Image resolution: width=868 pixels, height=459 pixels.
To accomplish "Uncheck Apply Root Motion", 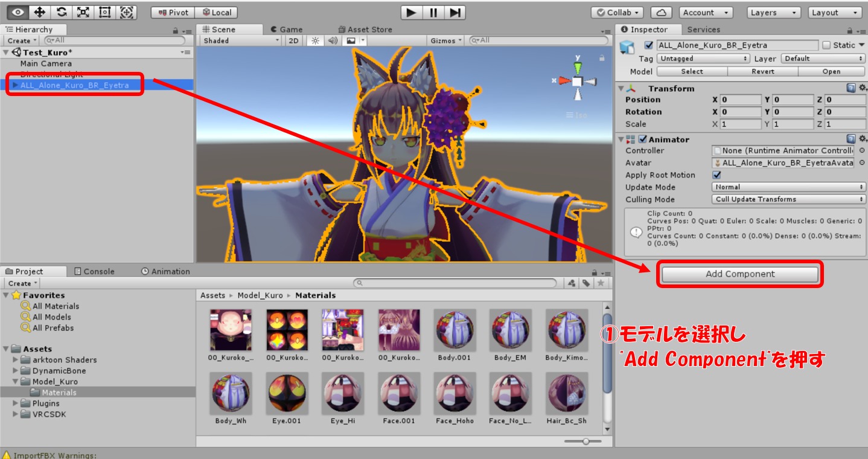I will point(717,175).
